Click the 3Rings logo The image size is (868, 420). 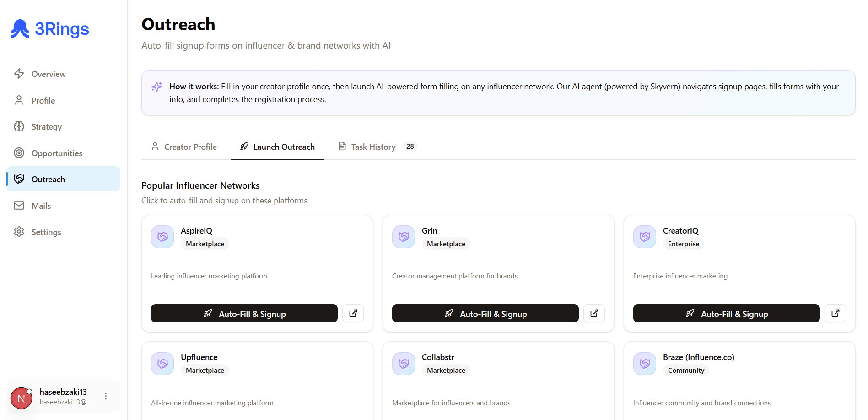(50, 29)
